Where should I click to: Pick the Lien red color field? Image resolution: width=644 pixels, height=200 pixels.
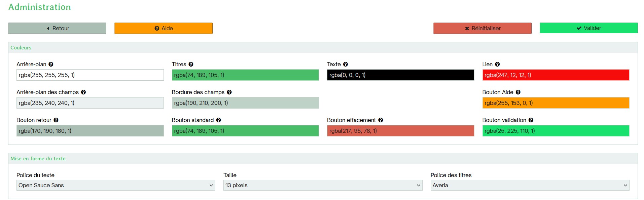[x=556, y=75]
